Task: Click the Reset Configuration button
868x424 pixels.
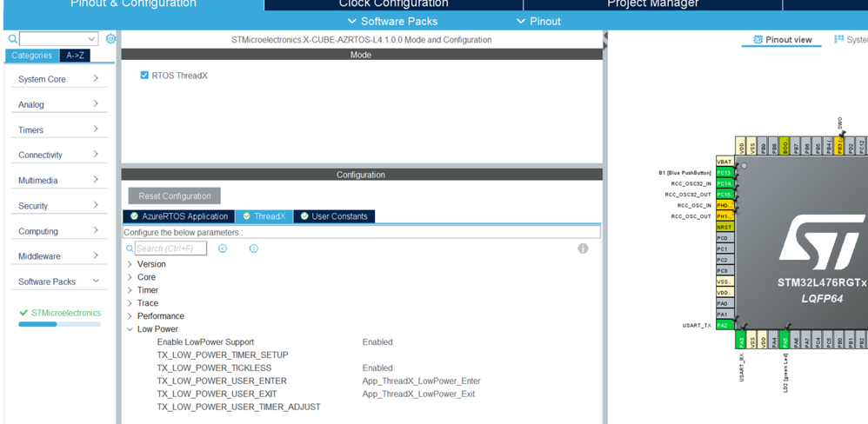Action: click(174, 196)
